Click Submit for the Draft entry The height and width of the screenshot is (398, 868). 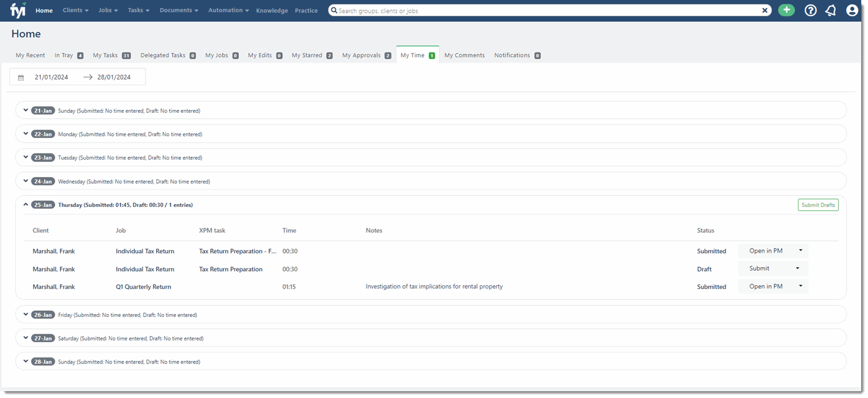760,268
